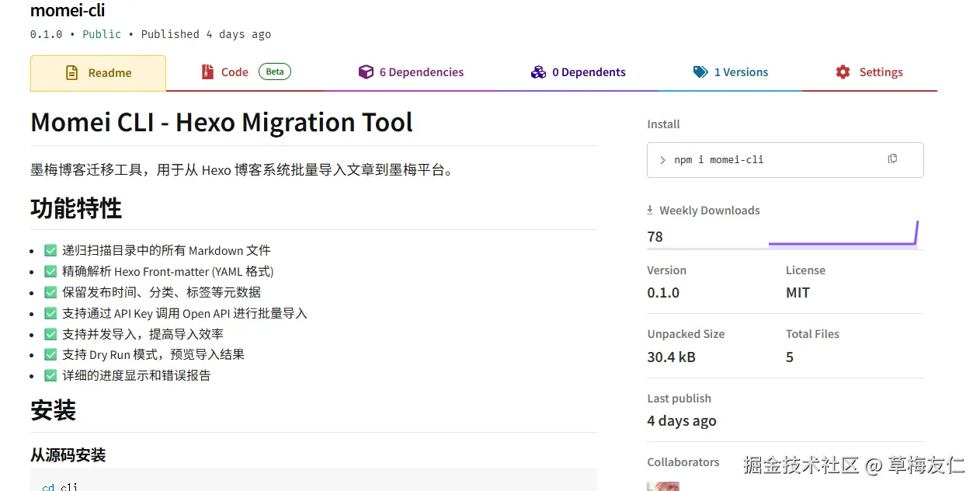The height and width of the screenshot is (491, 980).
Task: Click the checkmark beside 递归扫描目录 item
Action: [x=50, y=250]
